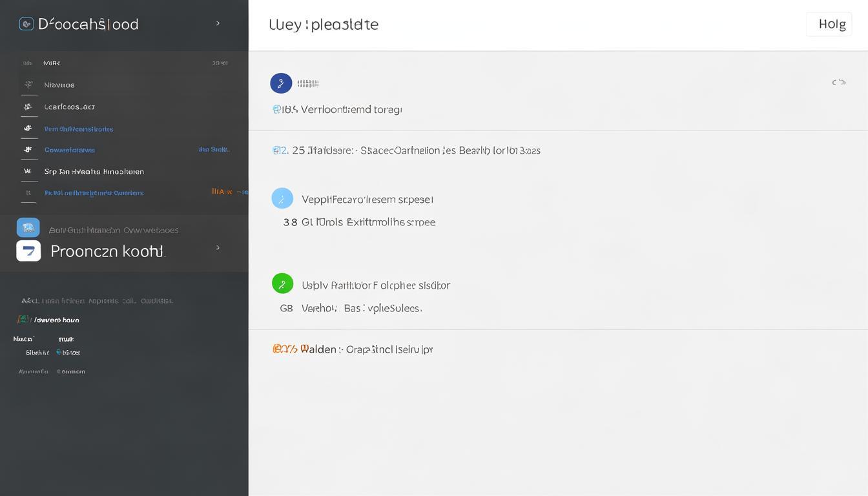Click the dark blue round avatar icon
The image size is (868, 496).
[281, 83]
